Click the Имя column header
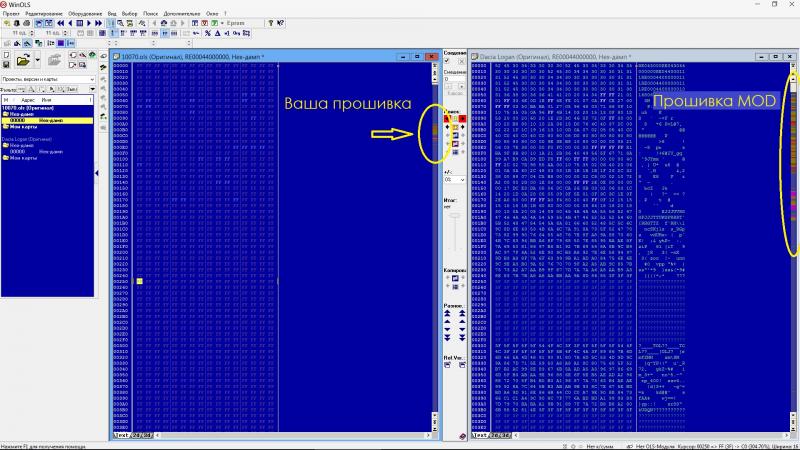800x450 pixels. (x=46, y=100)
